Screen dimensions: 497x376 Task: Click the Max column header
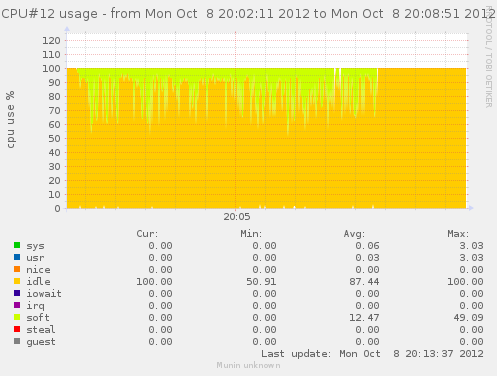tap(458, 234)
